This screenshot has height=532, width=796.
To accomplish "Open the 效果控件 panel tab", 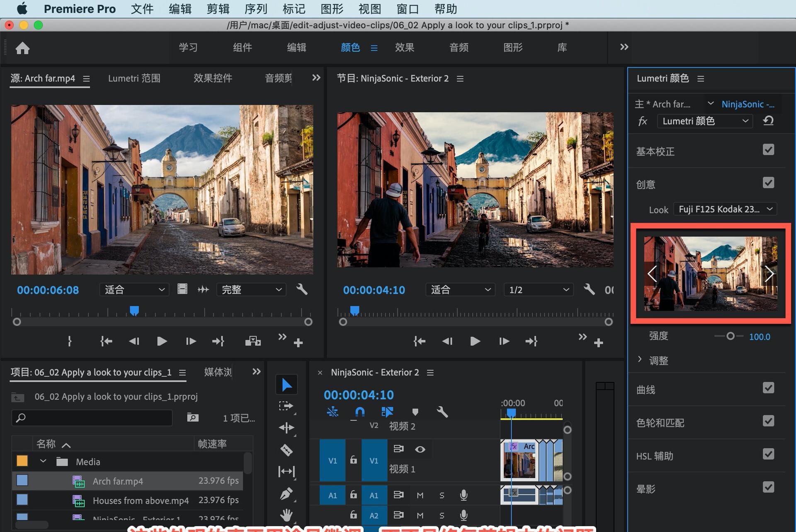I will pos(213,78).
